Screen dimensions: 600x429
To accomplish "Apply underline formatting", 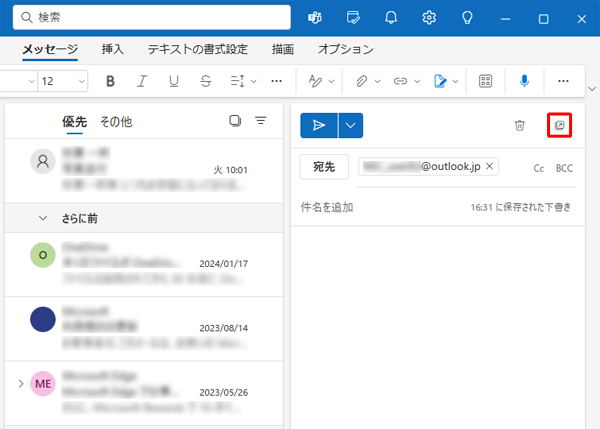I will click(174, 81).
